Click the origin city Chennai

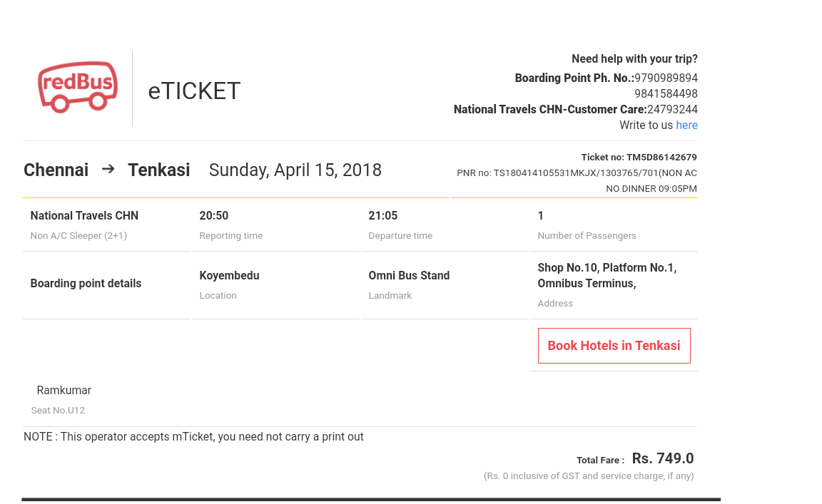click(x=56, y=170)
